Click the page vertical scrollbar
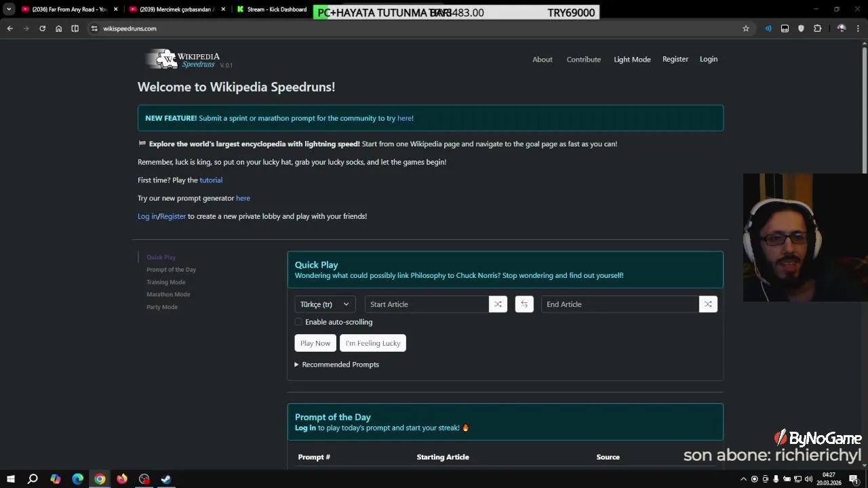Viewport: 868px width, 488px height. [864, 108]
